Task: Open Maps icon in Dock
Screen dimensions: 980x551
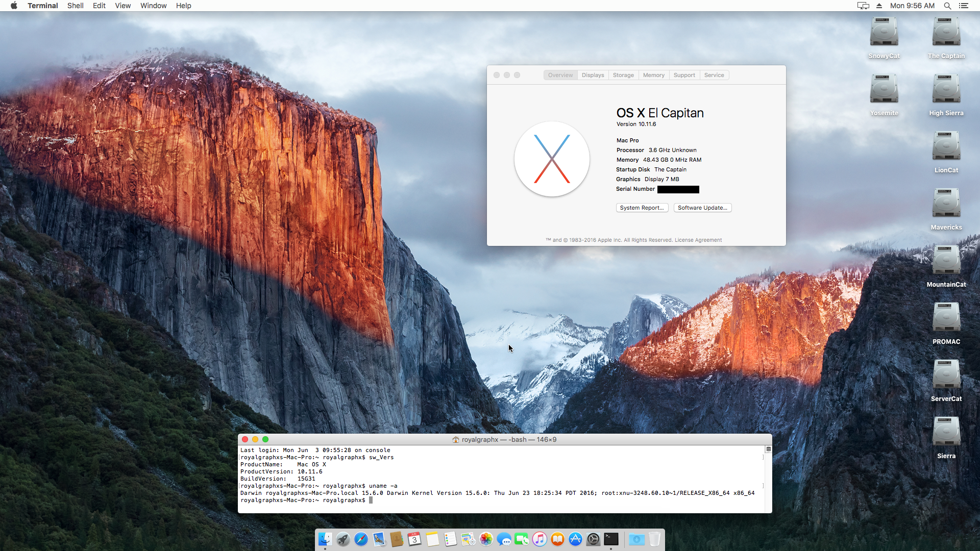Action: [x=468, y=539]
